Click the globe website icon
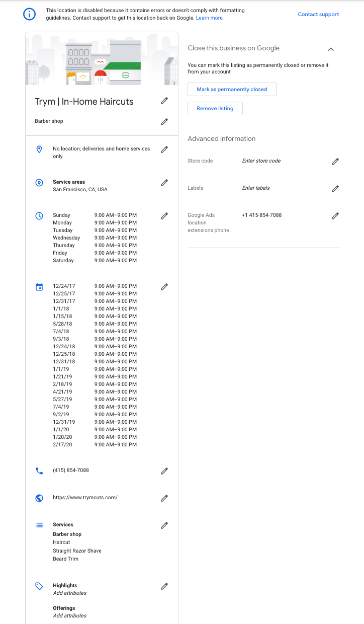The width and height of the screenshot is (364, 624). coord(39,498)
